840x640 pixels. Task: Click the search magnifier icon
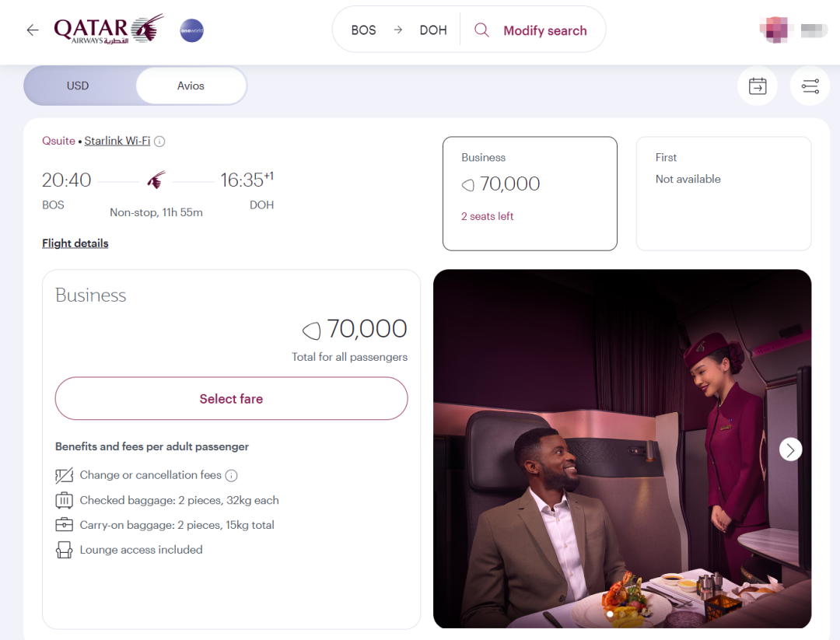[x=481, y=30]
